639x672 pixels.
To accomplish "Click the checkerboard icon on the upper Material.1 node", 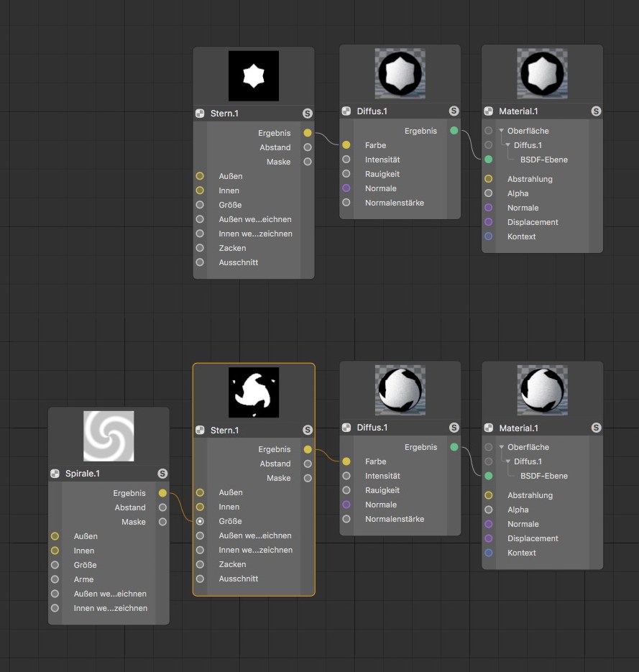I will point(488,111).
